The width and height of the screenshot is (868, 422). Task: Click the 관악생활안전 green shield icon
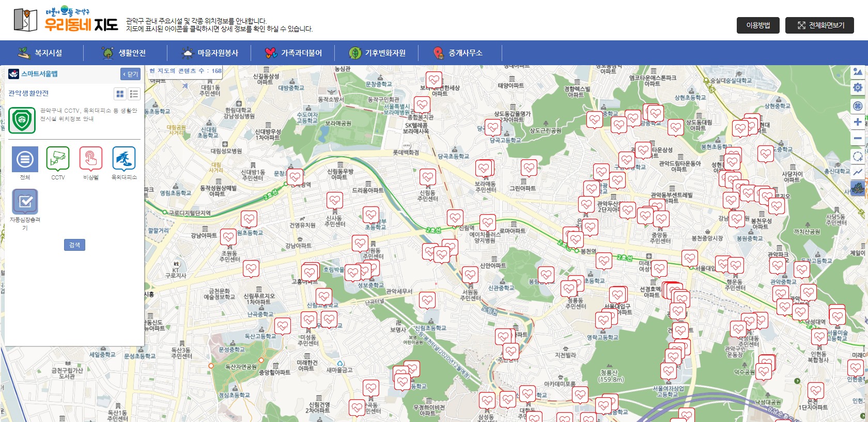[22, 120]
